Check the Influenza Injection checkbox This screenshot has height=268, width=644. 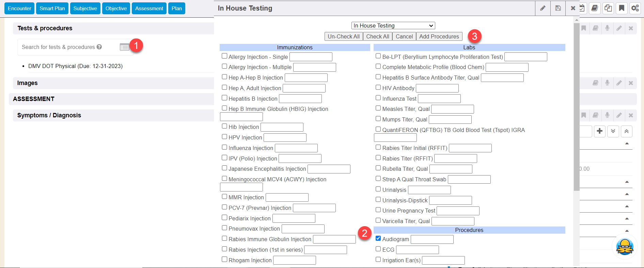point(224,147)
